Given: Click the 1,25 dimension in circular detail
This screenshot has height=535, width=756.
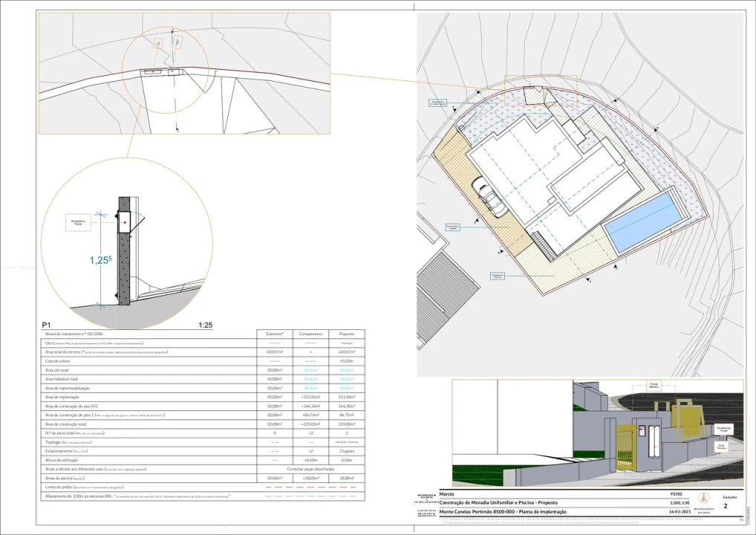Looking at the screenshot, I should click(x=101, y=260).
